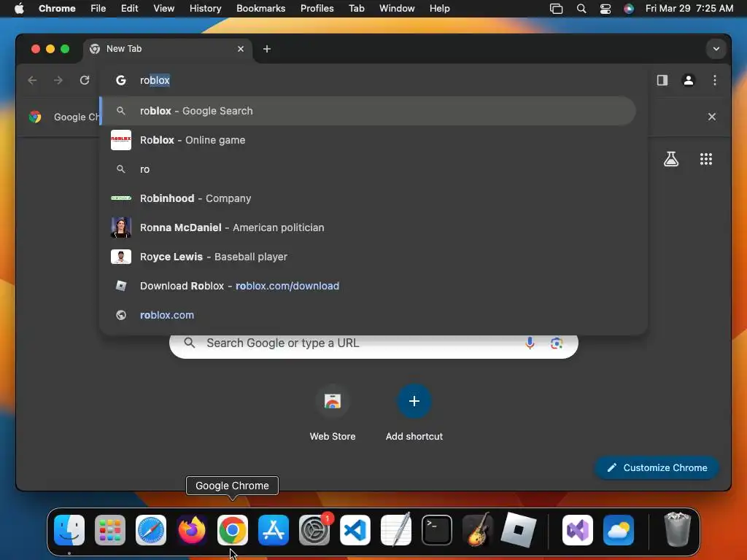The height and width of the screenshot is (560, 747).
Task: Click in the address bar with 'roblox'
Action: (x=373, y=80)
